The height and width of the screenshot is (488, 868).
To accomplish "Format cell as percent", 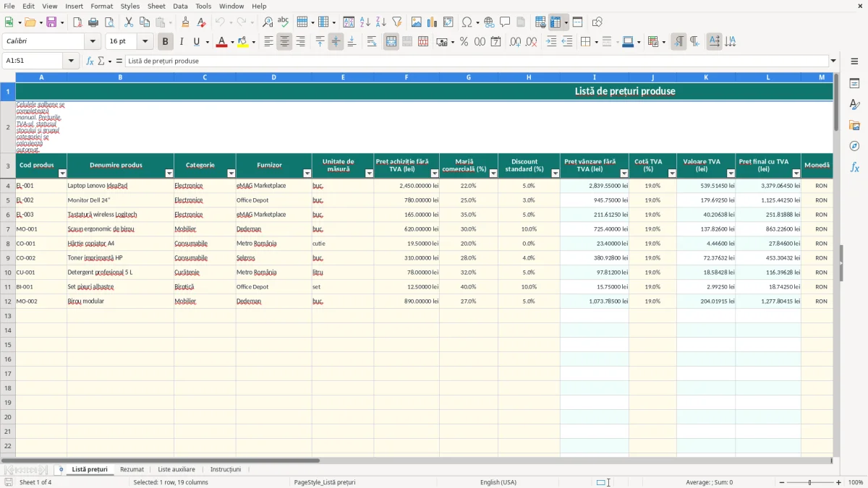I will 464,42.
